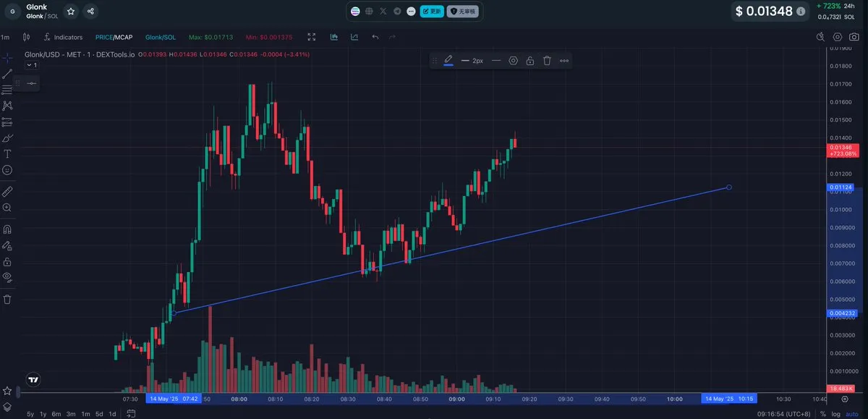Viewport: 868px width, 419px height.
Task: Click the blue 更新 update button
Action: [432, 12]
